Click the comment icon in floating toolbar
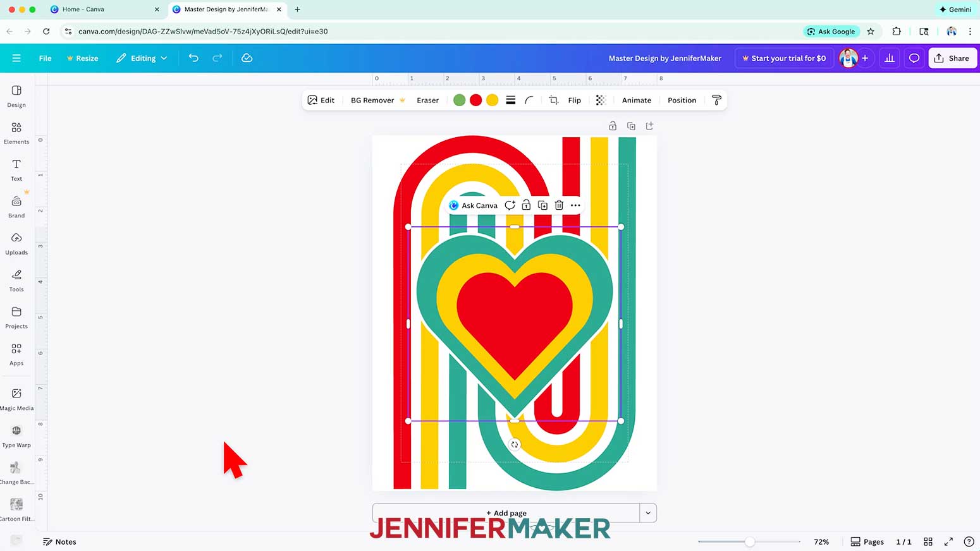 pyautogui.click(x=510, y=205)
